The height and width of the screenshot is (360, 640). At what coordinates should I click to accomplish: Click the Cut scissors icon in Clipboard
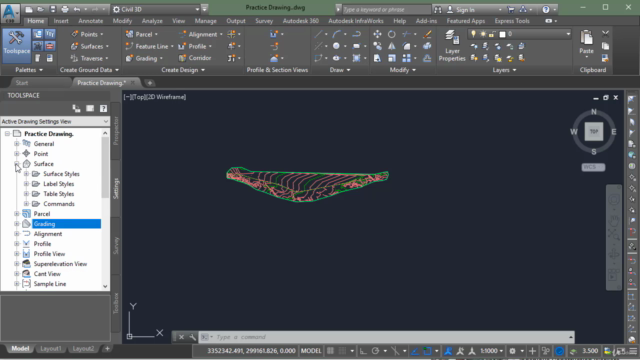pos(605,34)
